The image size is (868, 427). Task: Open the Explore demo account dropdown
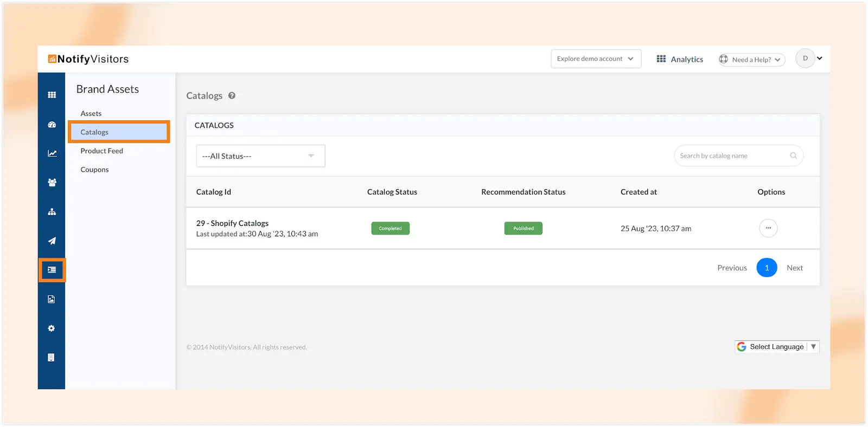(x=596, y=59)
